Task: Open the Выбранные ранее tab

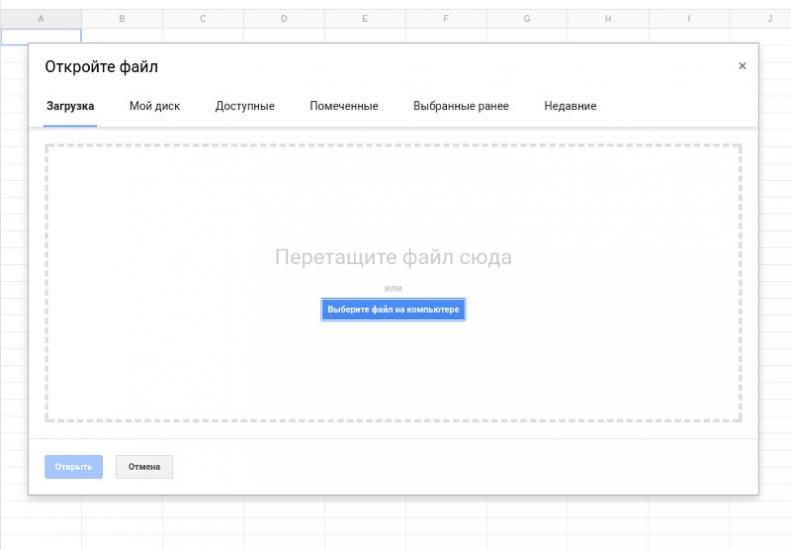Action: pyautogui.click(x=461, y=106)
